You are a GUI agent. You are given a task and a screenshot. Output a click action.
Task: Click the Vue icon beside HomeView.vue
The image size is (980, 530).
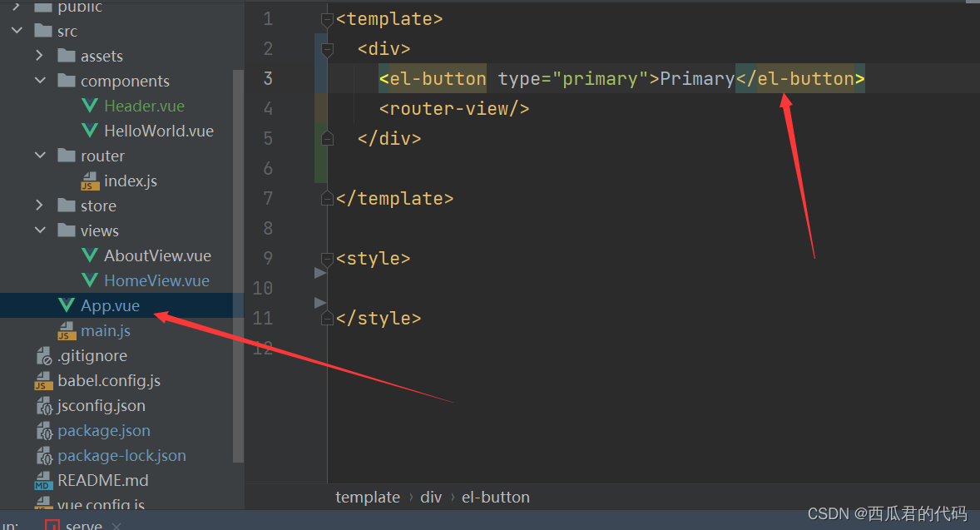[90, 280]
